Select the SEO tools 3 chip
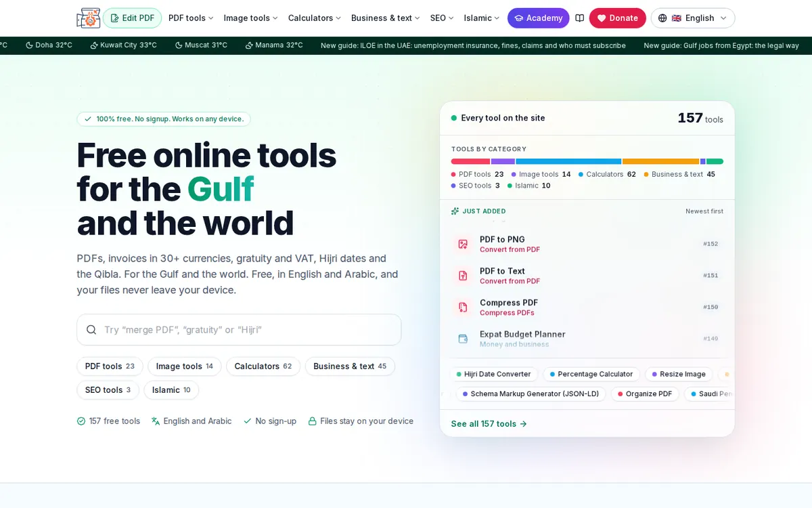The height and width of the screenshot is (508, 812). point(108,390)
